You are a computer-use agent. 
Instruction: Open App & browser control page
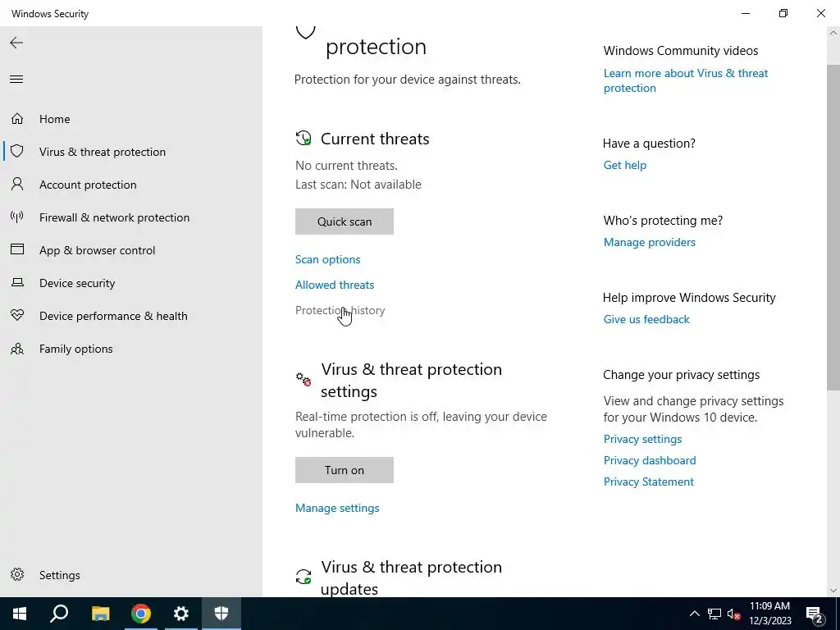coord(97,250)
